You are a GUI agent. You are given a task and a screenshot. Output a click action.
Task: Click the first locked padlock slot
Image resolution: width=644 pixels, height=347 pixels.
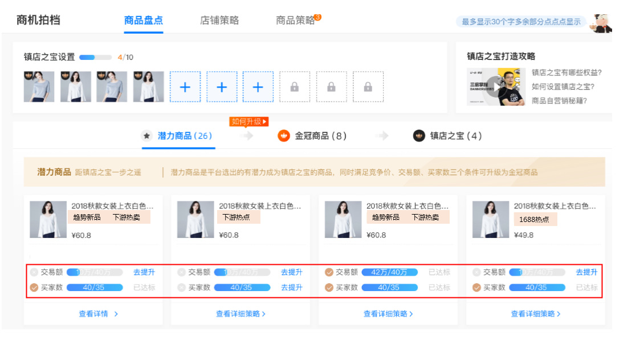coord(295,87)
